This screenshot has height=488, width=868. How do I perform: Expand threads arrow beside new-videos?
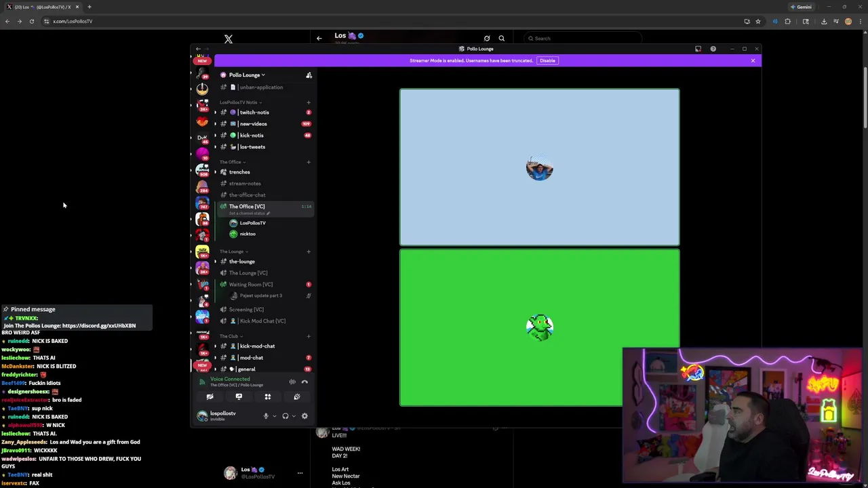pyautogui.click(x=216, y=124)
